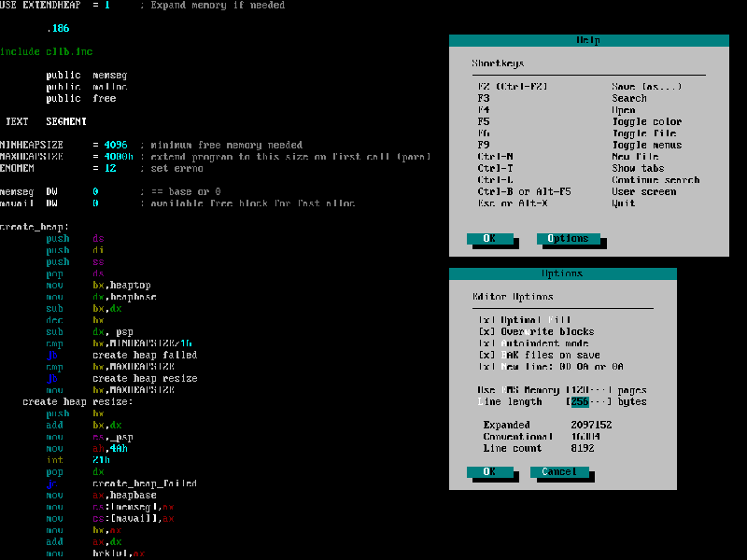
Task: Toggle the Optimal Fill checkbox
Action: coord(486,320)
